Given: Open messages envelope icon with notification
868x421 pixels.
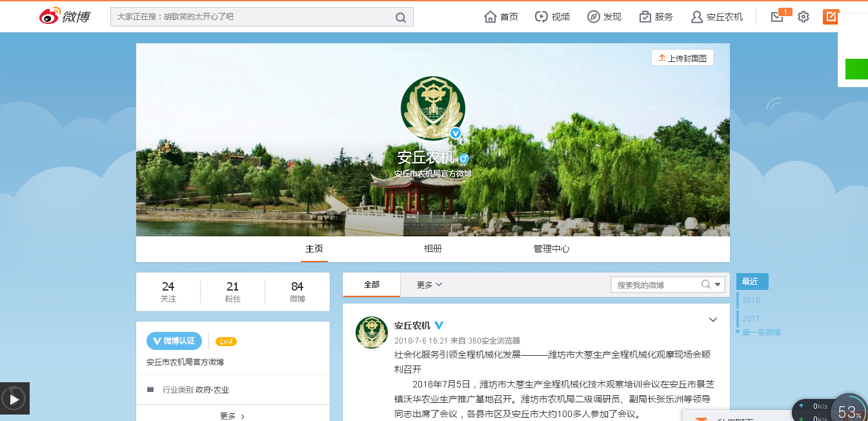Looking at the screenshot, I should [x=778, y=17].
